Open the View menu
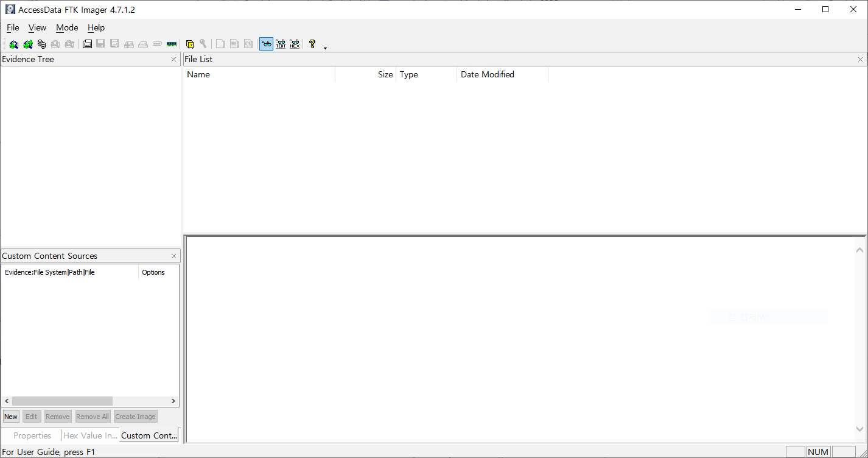 37,27
